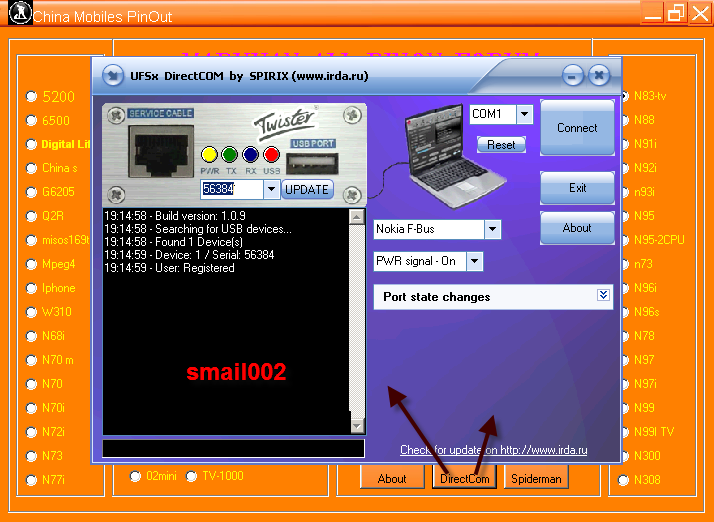Viewport: 714px width, 522px height.
Task: Select the N72i radio button
Action: [31, 432]
